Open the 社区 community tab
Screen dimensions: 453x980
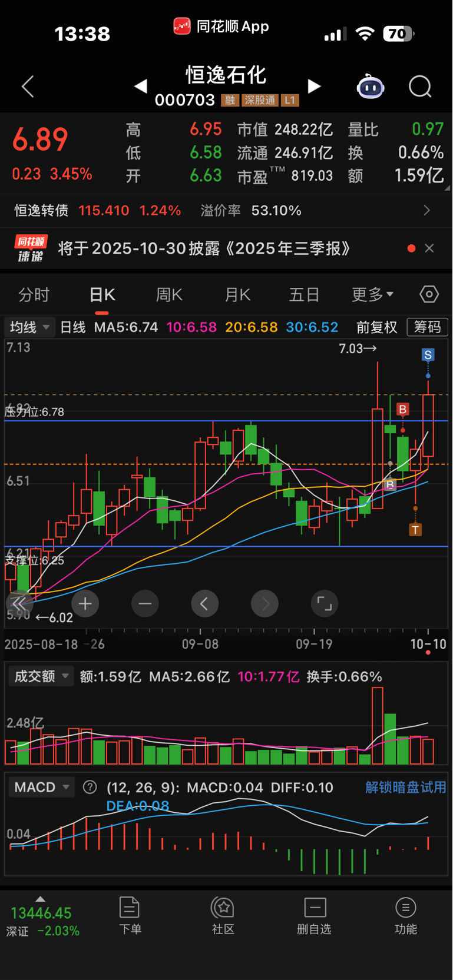pos(223,916)
